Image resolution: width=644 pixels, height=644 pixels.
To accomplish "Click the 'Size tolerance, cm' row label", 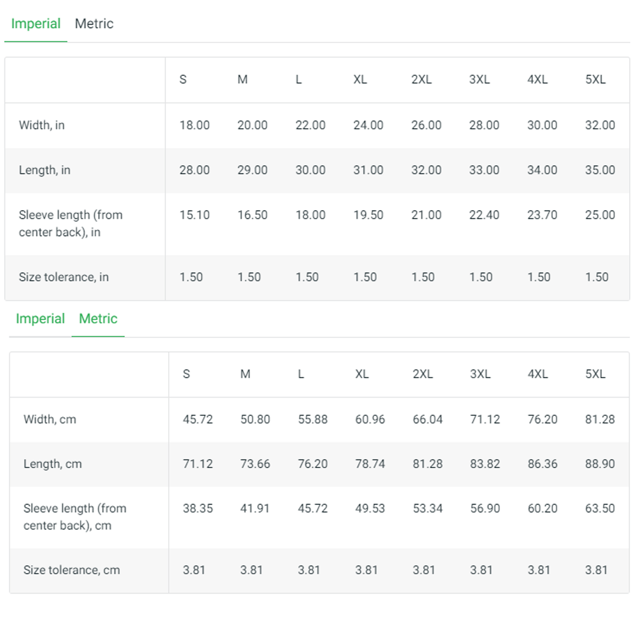I will coord(72,570).
